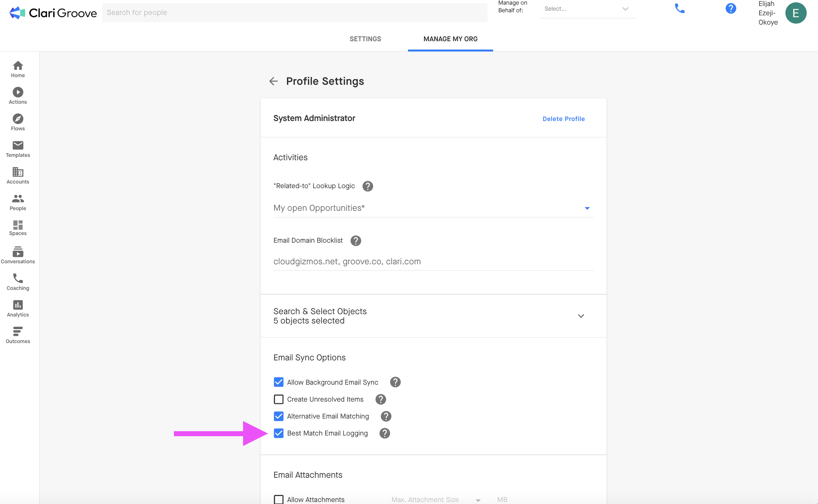This screenshot has width=818, height=504.
Task: Open Manage on Behalf of dropdown
Action: click(x=587, y=9)
